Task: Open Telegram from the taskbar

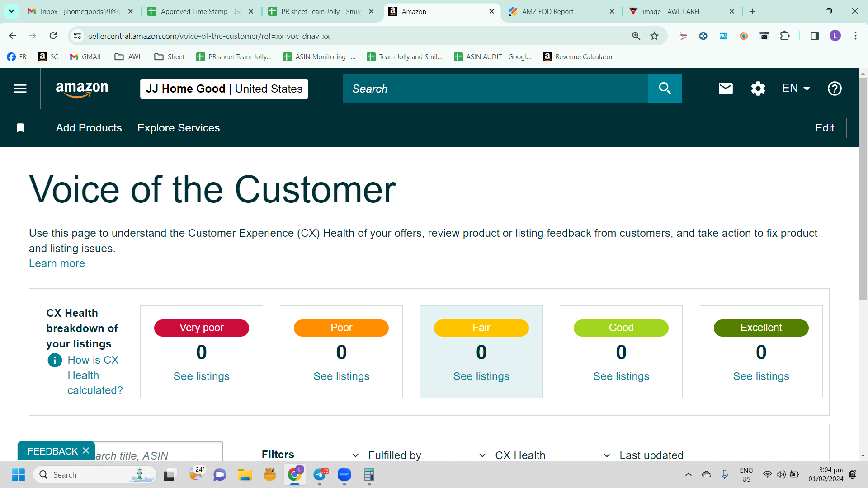Action: point(320,475)
